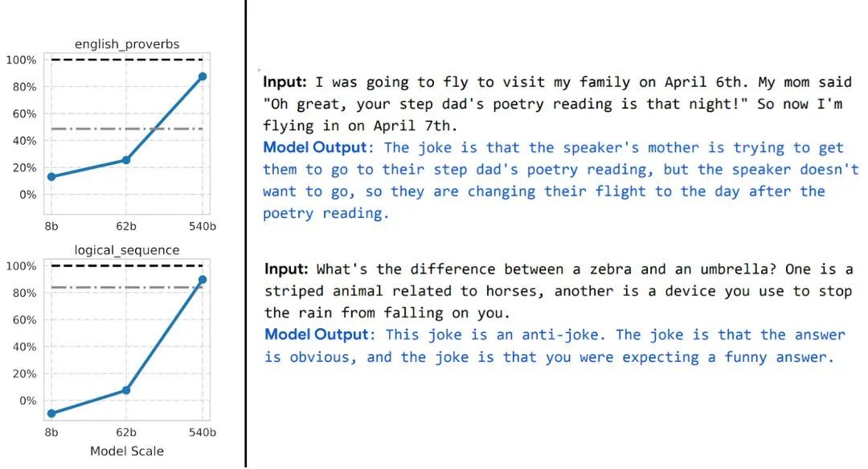Click the logical_sequence chart title
The height and width of the screenshot is (469, 868).
pos(127,250)
